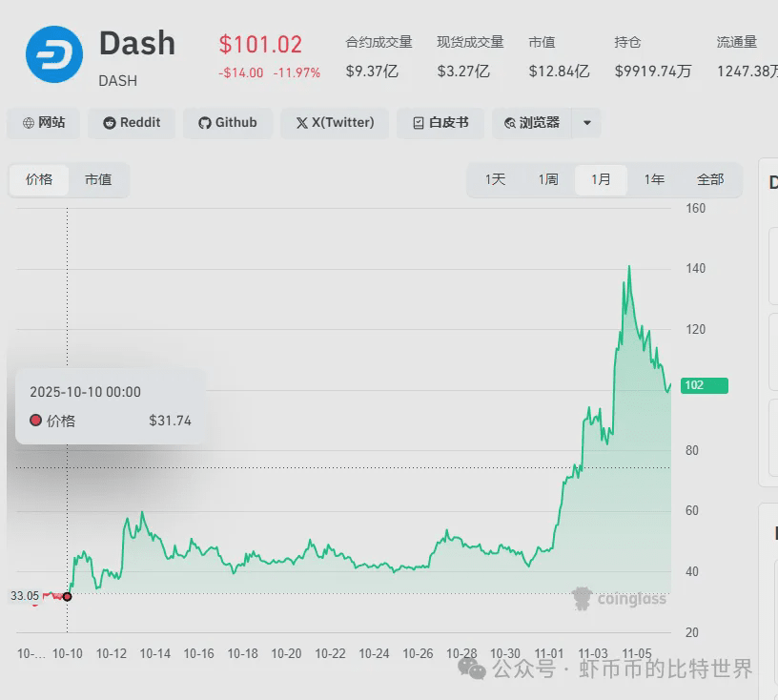
Task: Click the red price dot in the tooltip
Action: tap(37, 421)
